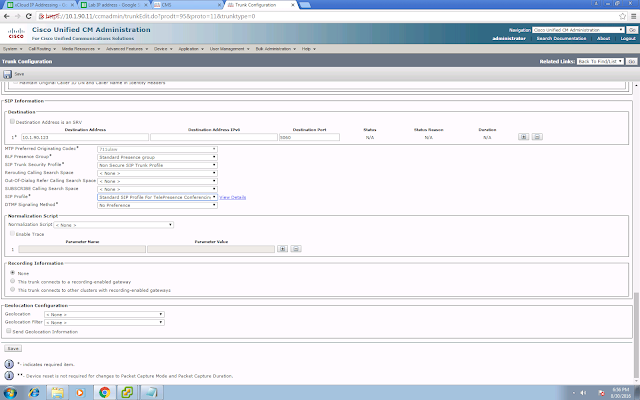Image resolution: width=640 pixels, height=400 pixels.
Task: Enable Destination Address is an SRV checkbox
Action: pos(12,122)
